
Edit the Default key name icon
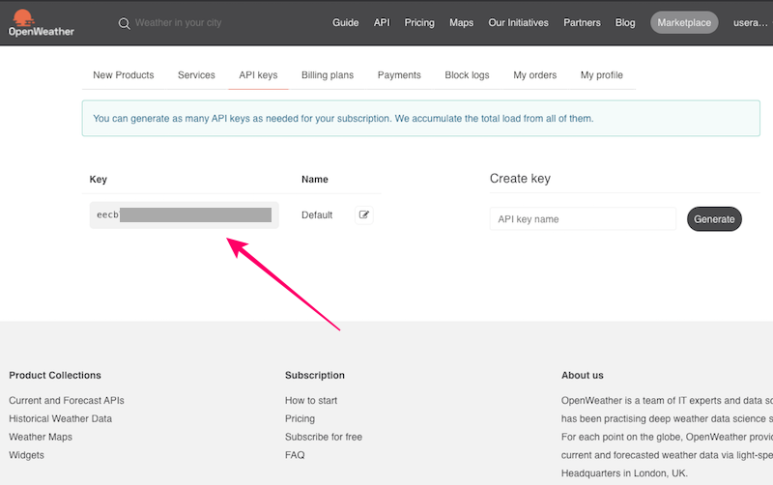pyautogui.click(x=364, y=215)
